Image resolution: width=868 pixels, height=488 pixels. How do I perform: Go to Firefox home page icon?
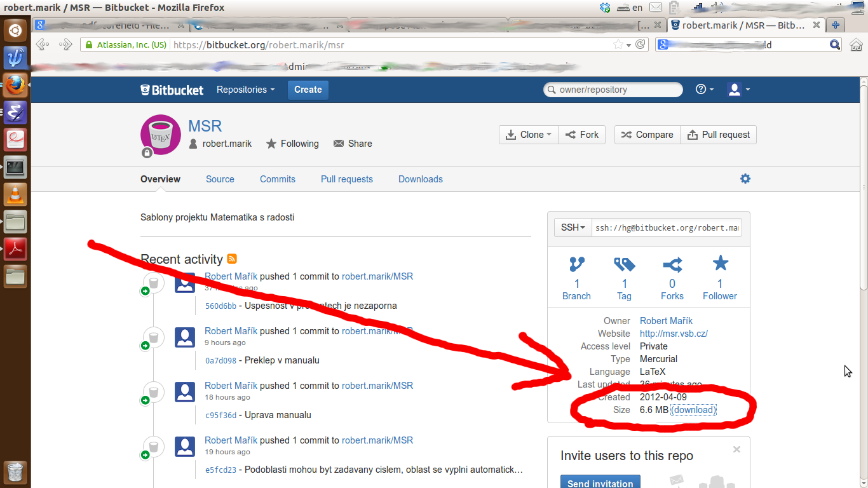(x=856, y=44)
